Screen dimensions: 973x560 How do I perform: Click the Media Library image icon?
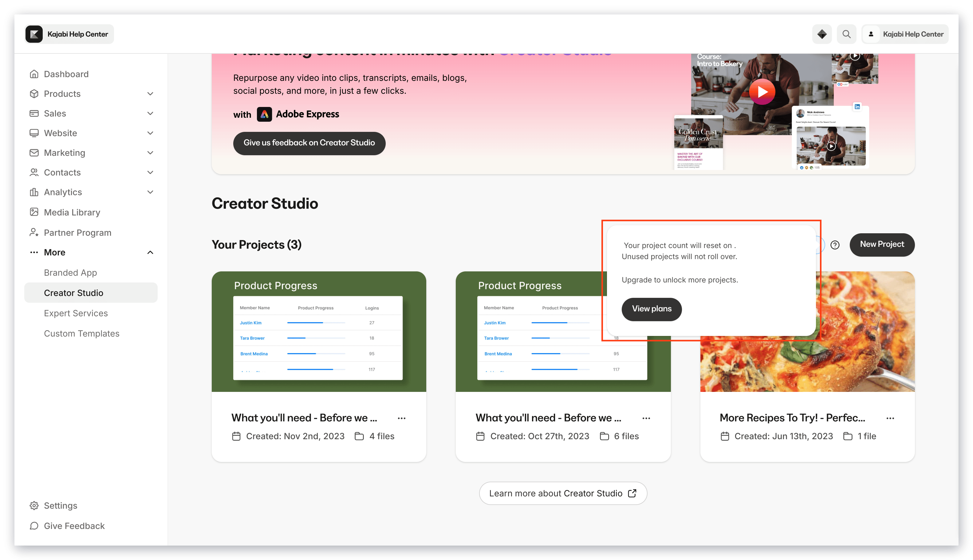34,212
